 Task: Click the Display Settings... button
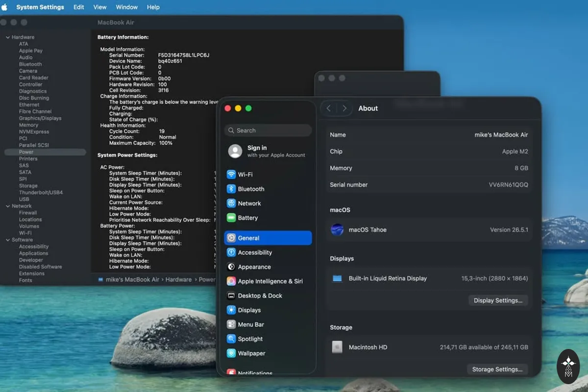[498, 300]
